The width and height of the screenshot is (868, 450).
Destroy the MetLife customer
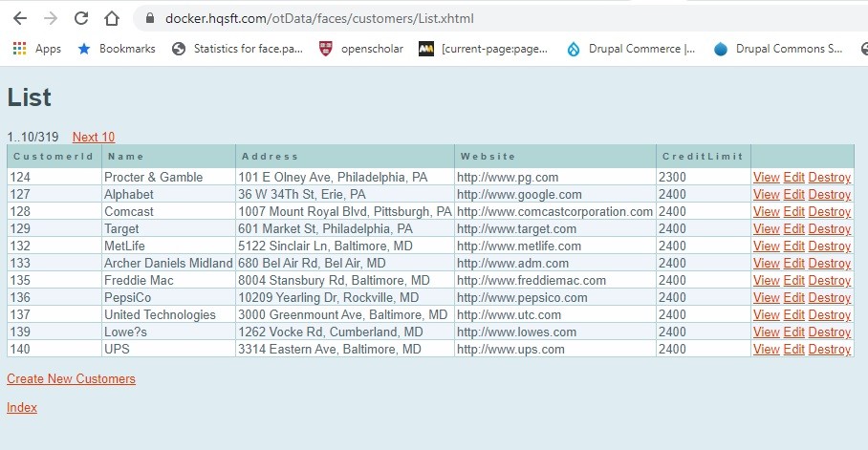[829, 246]
